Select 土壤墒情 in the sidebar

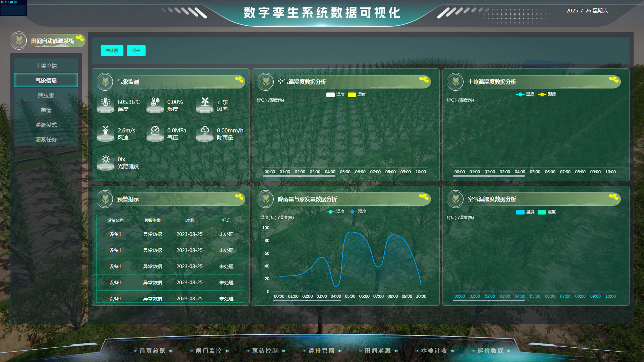pyautogui.click(x=46, y=66)
